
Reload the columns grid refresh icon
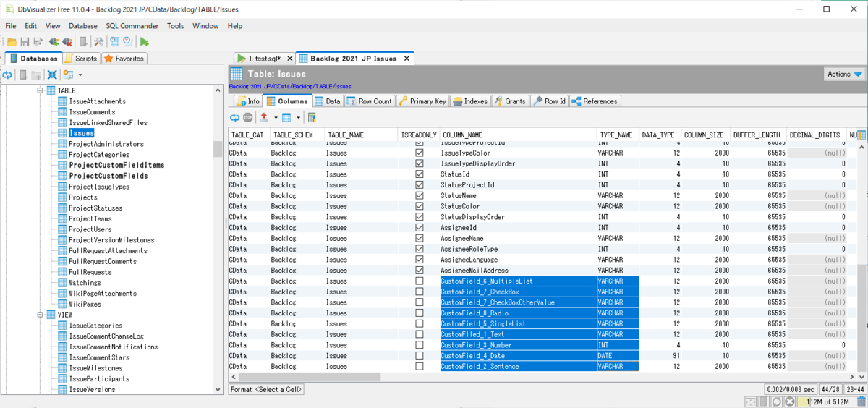coord(234,117)
